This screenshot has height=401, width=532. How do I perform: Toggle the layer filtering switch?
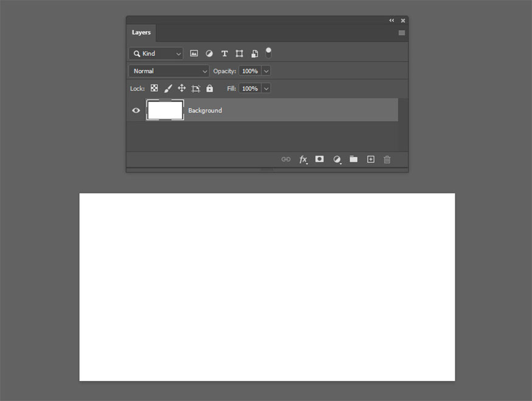268,52
